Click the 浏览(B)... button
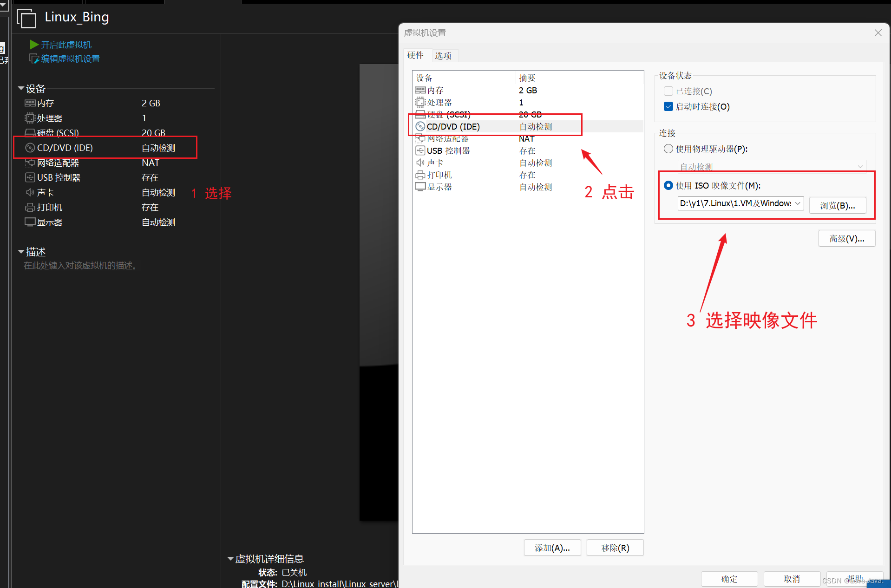Image resolution: width=891 pixels, height=588 pixels. click(837, 205)
